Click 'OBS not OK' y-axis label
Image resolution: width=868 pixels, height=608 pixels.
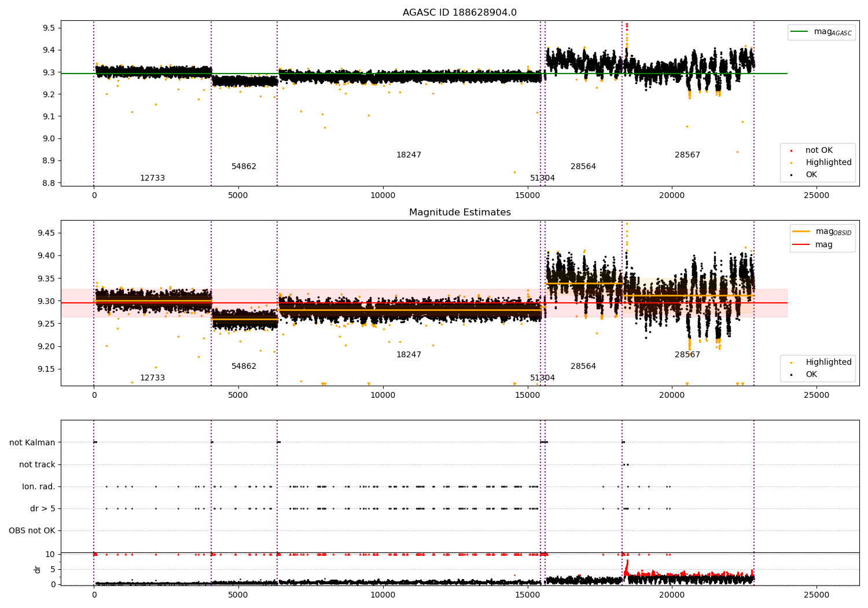click(x=32, y=530)
